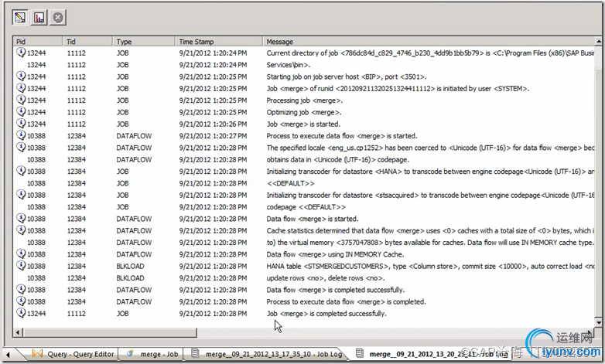Click message 'obtains data in <Unicode (UTF-16)> codepage.'
Screen dimensions: 605x364
(337, 160)
